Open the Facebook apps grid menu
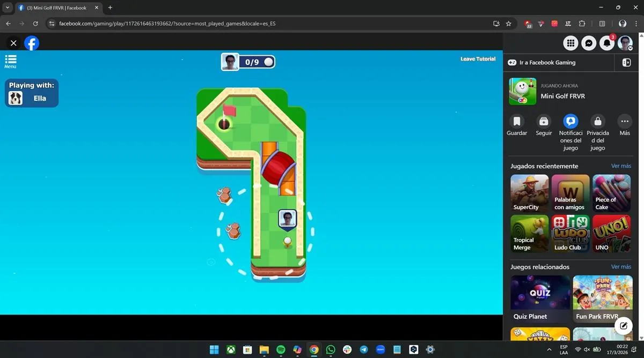The height and width of the screenshot is (358, 644). tap(570, 43)
